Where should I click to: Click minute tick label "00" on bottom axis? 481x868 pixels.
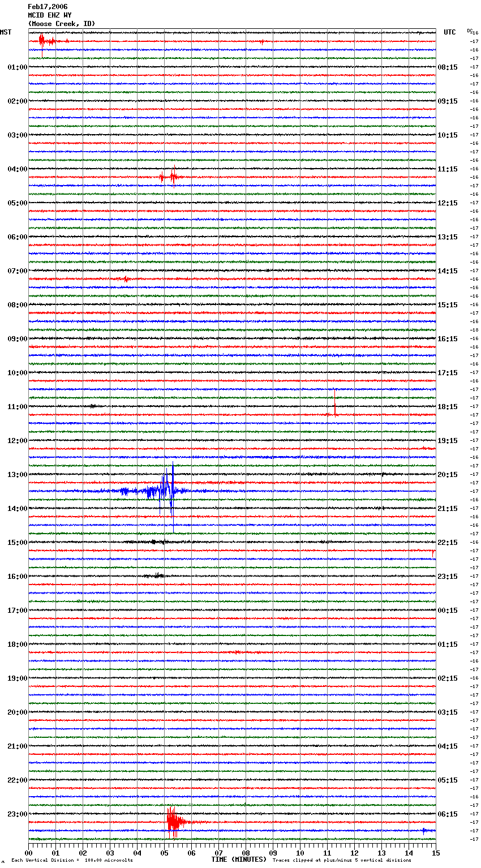28,853
